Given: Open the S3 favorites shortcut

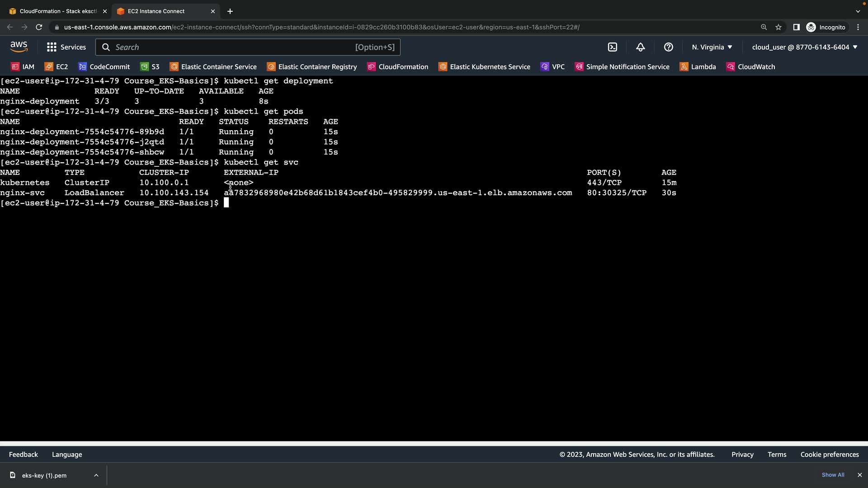Looking at the screenshot, I should (x=150, y=67).
